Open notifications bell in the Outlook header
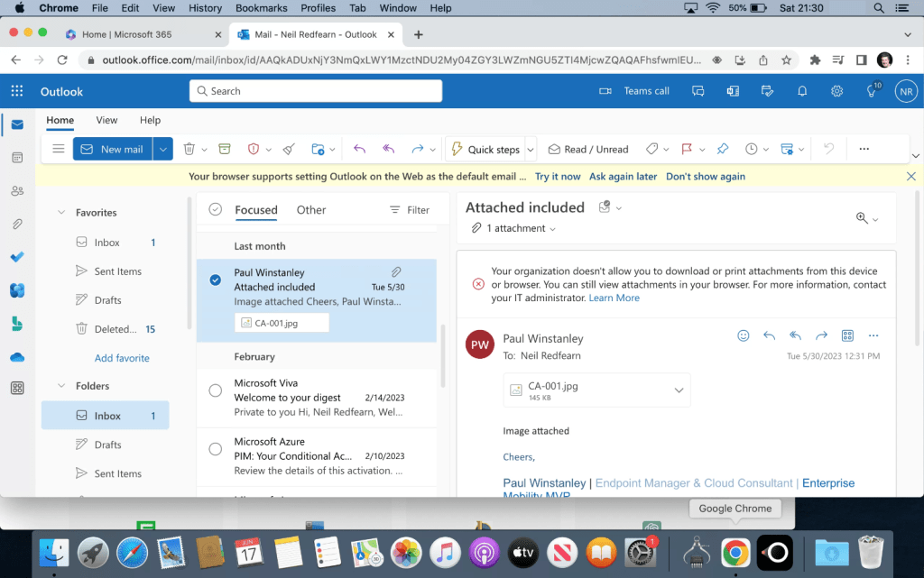The width and height of the screenshot is (924, 578). (x=802, y=91)
